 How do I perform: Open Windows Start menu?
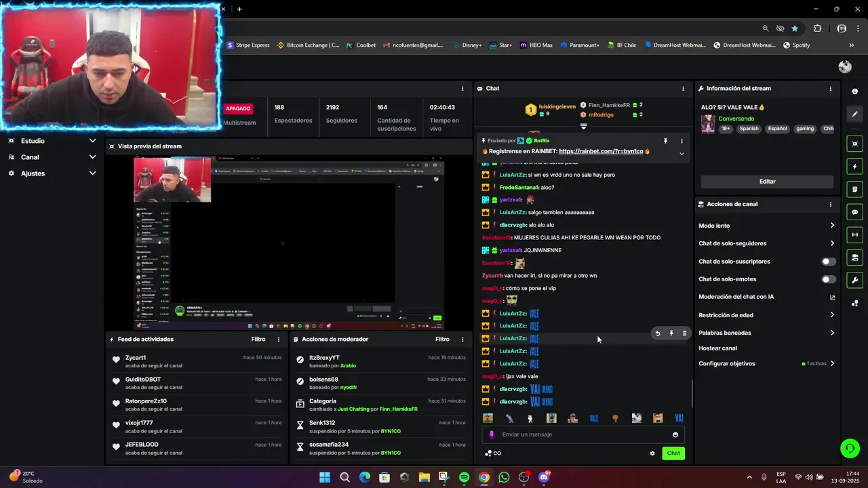click(325, 477)
